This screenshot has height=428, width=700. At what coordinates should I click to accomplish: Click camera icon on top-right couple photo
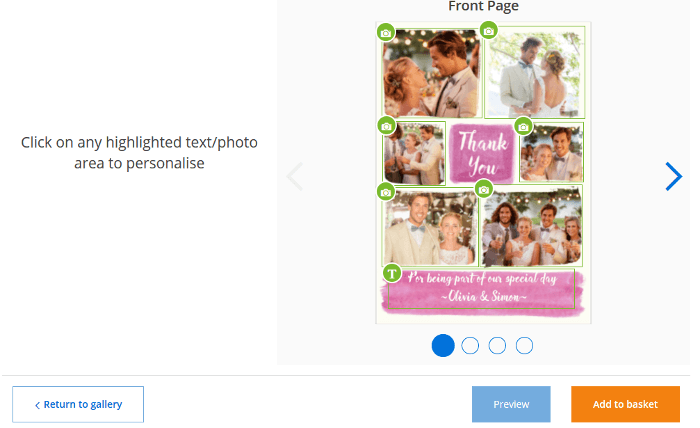click(489, 31)
